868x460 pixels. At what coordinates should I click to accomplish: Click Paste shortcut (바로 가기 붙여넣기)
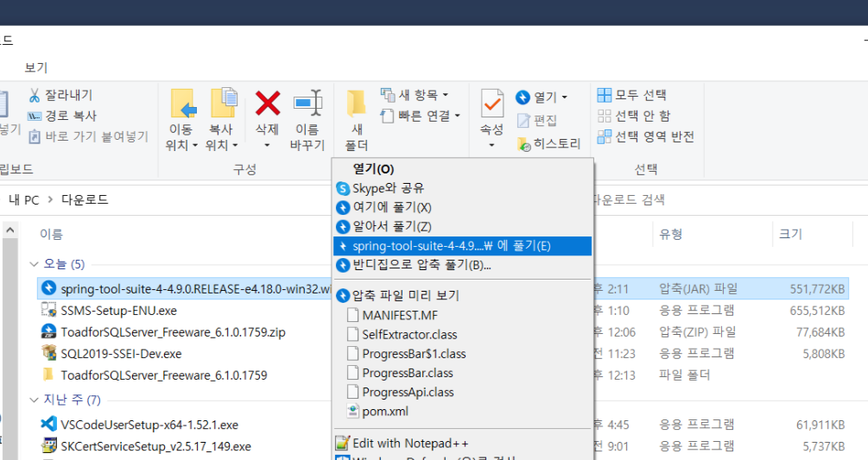89,136
